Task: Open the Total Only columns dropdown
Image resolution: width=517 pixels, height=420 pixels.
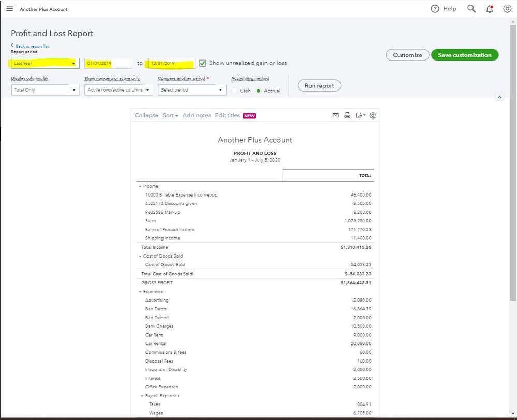Action: (x=45, y=89)
